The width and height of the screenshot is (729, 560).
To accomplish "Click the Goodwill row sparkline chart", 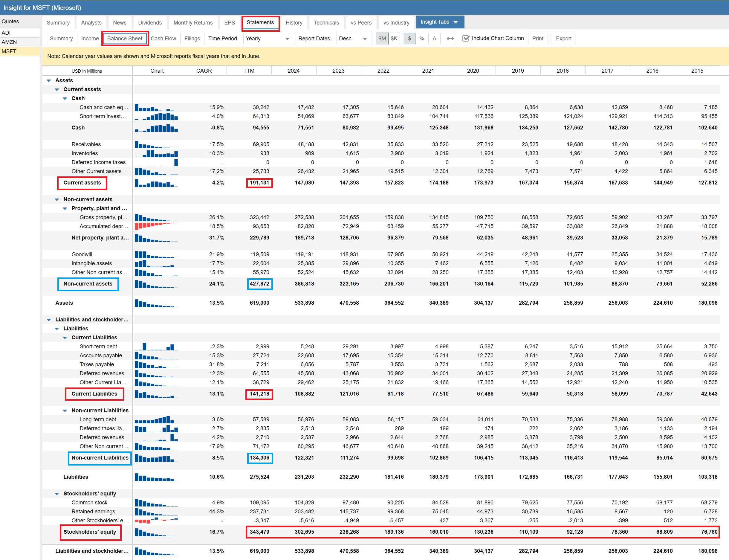I will (x=156, y=255).
